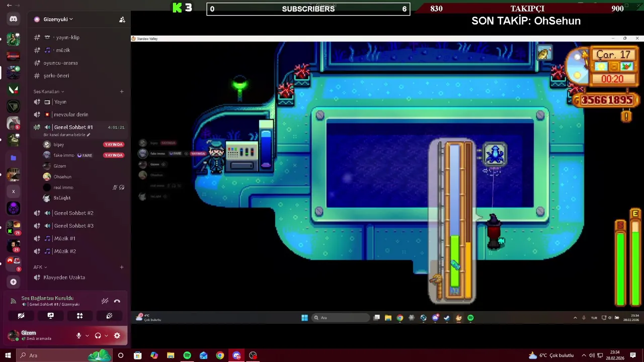Turn on the camera
644x362 pixels.
21,316
